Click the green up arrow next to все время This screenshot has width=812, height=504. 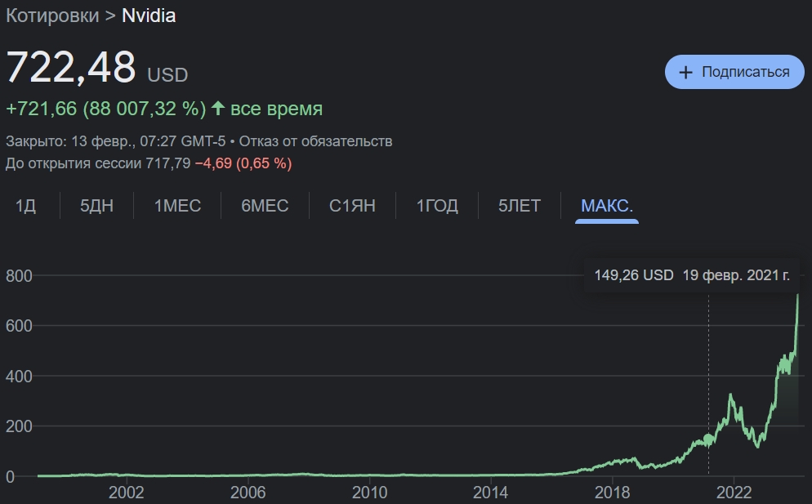pyautogui.click(x=218, y=109)
